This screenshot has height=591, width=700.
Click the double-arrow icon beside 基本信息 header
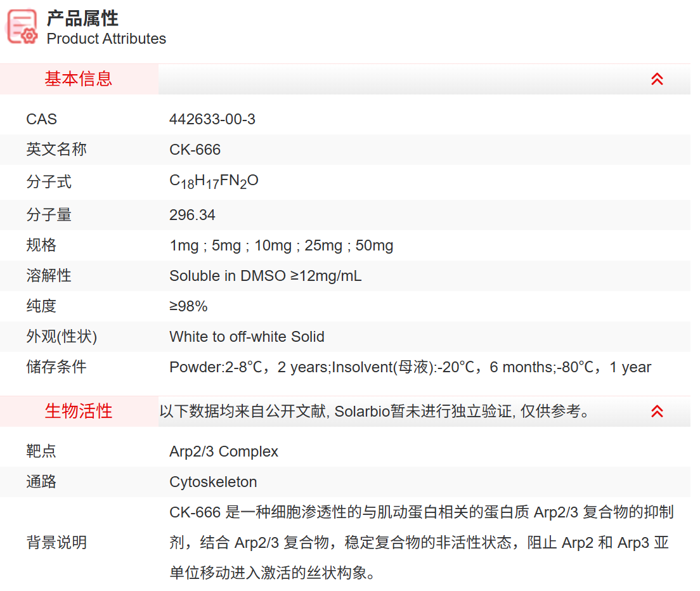tap(658, 79)
